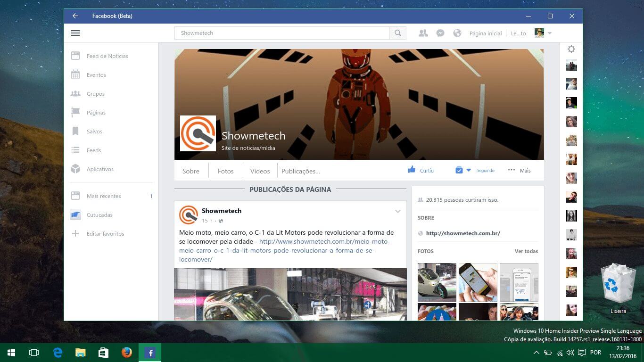644x362 pixels.
Task: Click the search field containing Showmetech
Action: pyautogui.click(x=282, y=33)
